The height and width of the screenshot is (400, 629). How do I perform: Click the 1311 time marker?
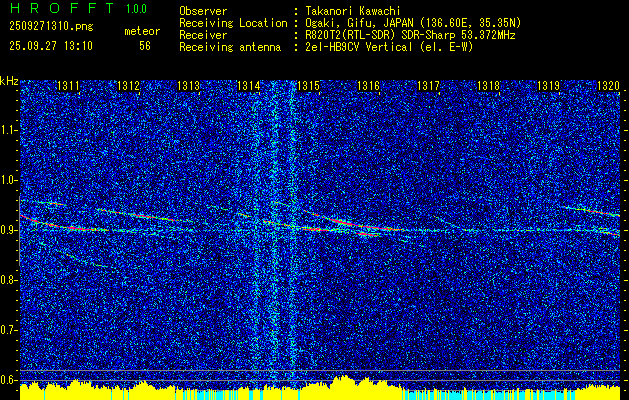(x=68, y=85)
